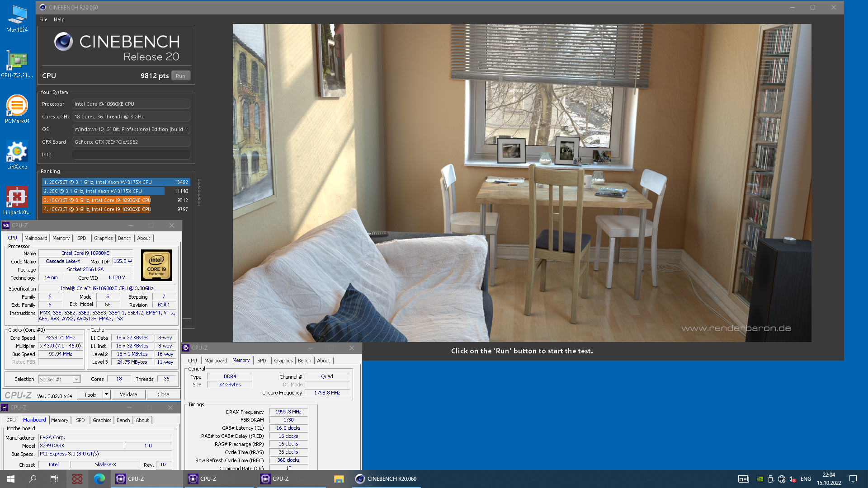Switch to CPU tab in Memory CPU-Z window
Screen dimensions: 868x488
click(193, 361)
